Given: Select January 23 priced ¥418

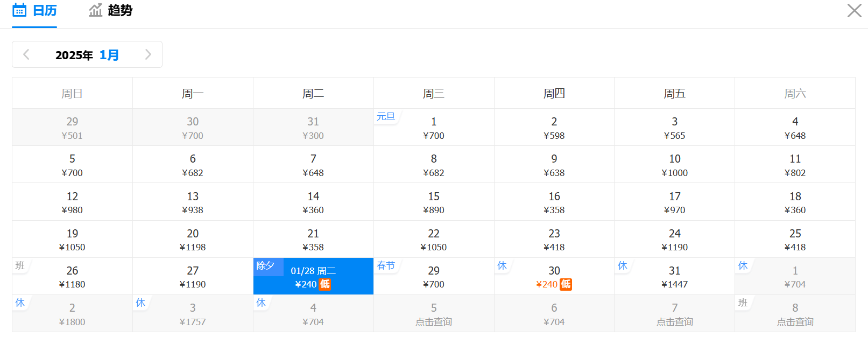Looking at the screenshot, I should [x=554, y=239].
